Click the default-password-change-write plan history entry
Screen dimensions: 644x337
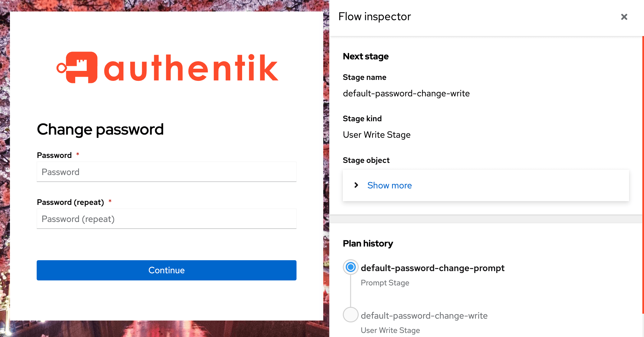pos(424,316)
